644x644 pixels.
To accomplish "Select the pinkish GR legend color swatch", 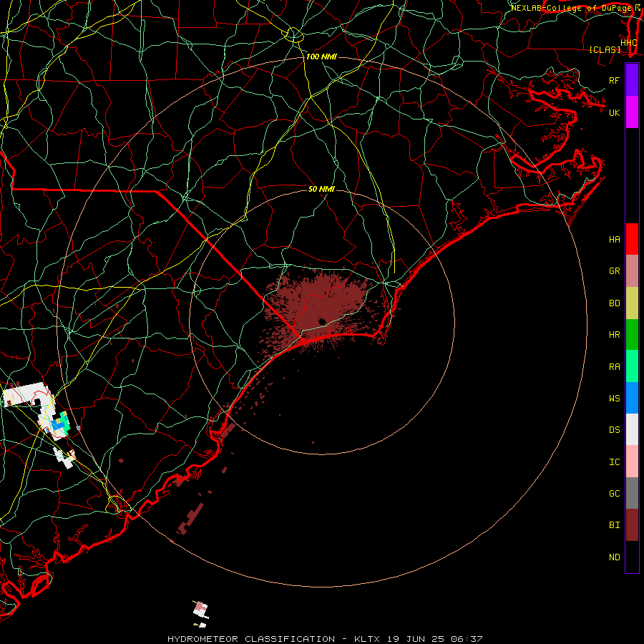I will click(x=632, y=270).
